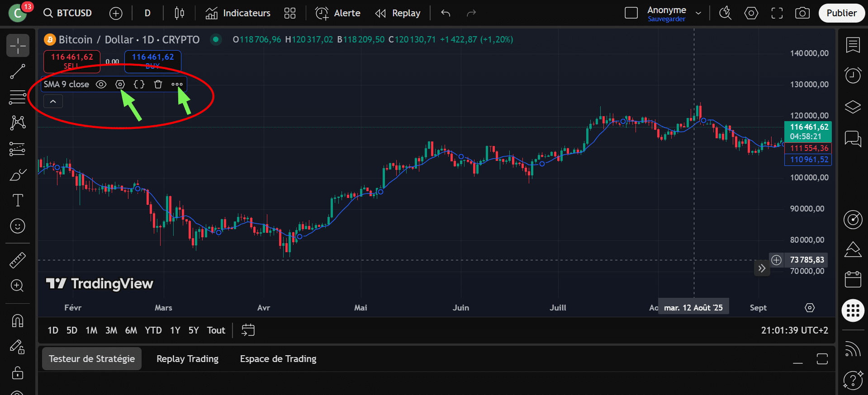868x395 pixels.
Task: Click the trash icon to remove SMA indicator
Action: coord(158,85)
